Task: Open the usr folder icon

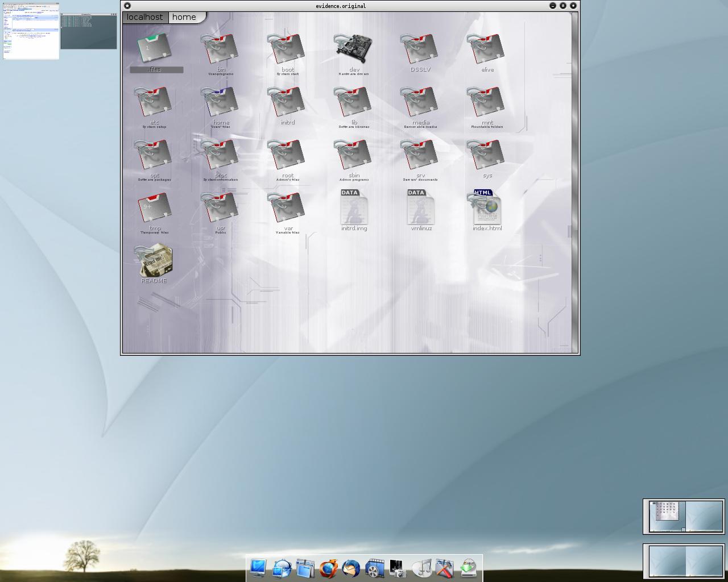Action: coord(220,208)
